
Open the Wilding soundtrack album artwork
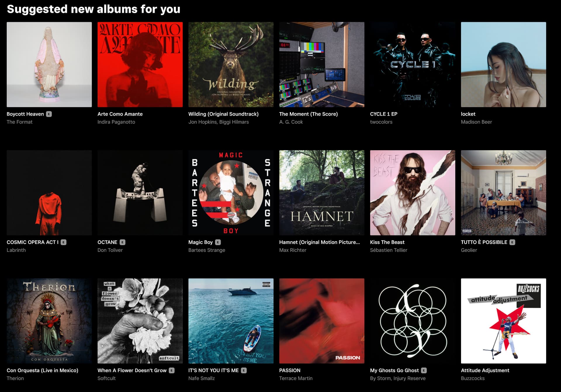[x=231, y=65]
